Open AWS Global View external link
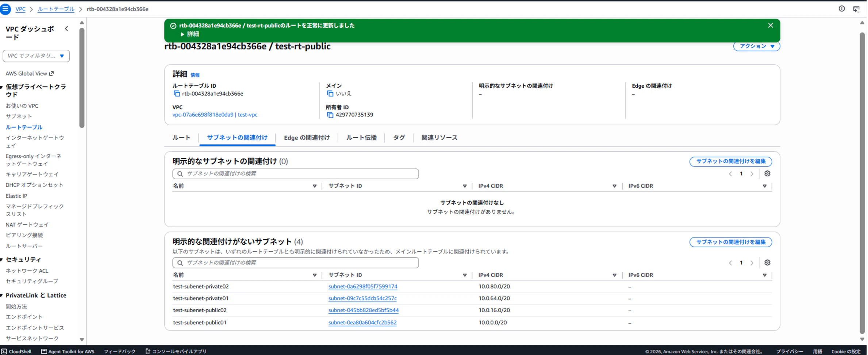This screenshot has height=355, width=868. (x=30, y=73)
